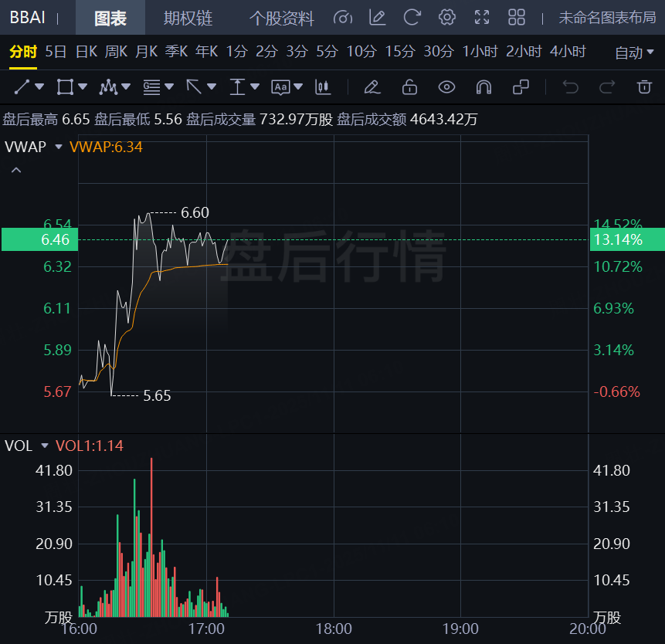The width and height of the screenshot is (665, 644).
Task: Open the multi-chart grid layout icon
Action: 517,18
